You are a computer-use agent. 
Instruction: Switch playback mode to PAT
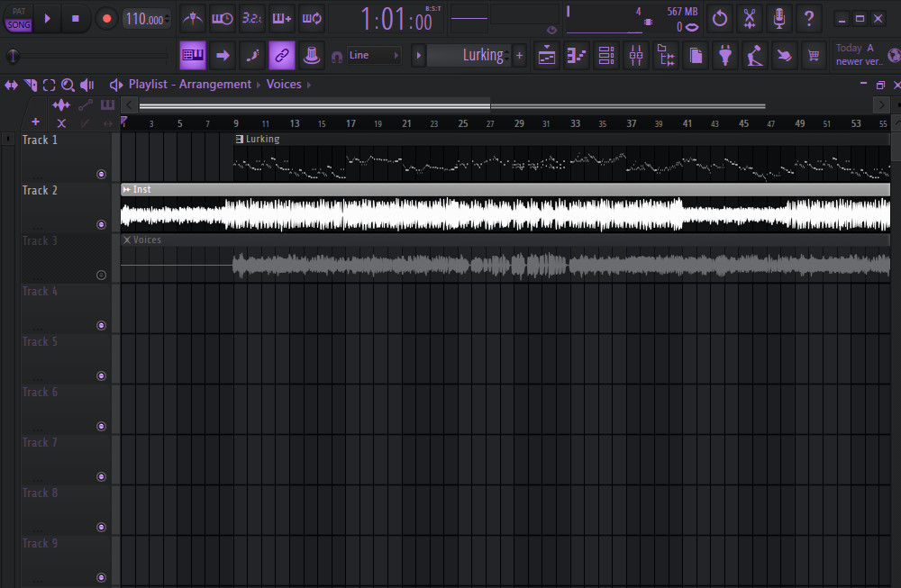(19, 11)
